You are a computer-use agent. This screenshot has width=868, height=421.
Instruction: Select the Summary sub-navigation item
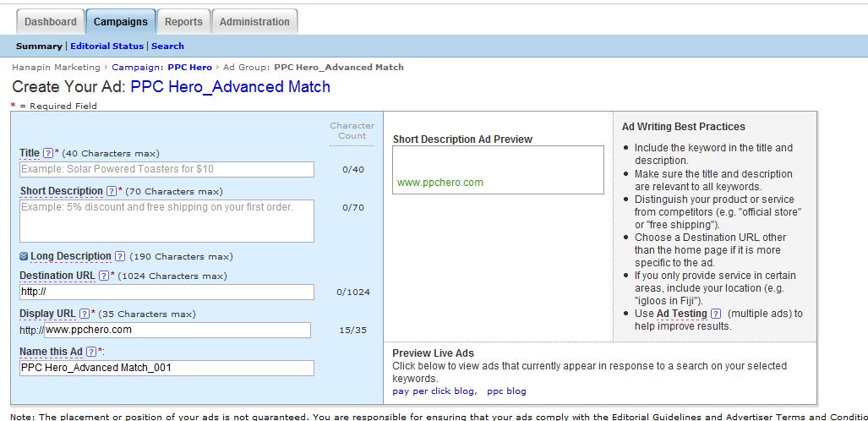tap(39, 46)
